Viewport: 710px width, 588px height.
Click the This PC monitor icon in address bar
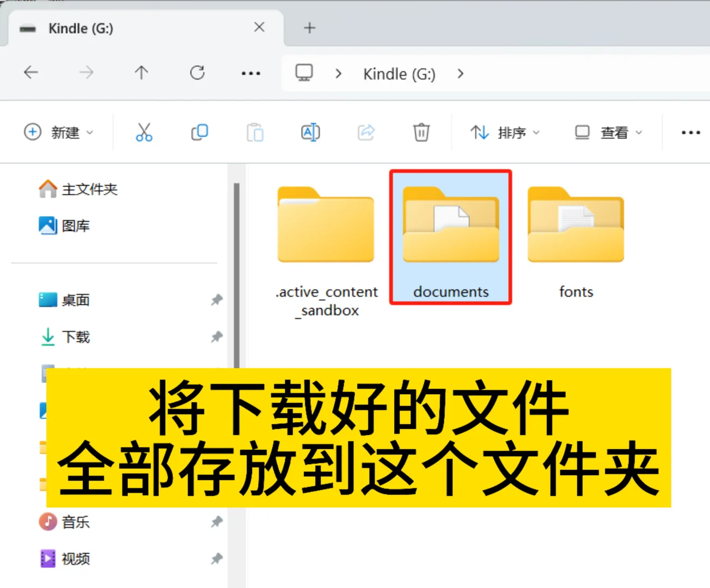304,73
